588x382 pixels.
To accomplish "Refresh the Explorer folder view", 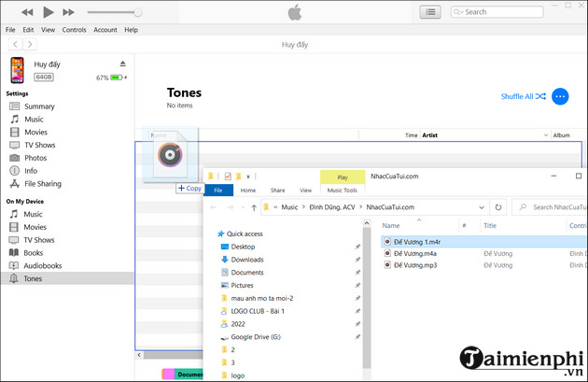I will pyautogui.click(x=498, y=207).
